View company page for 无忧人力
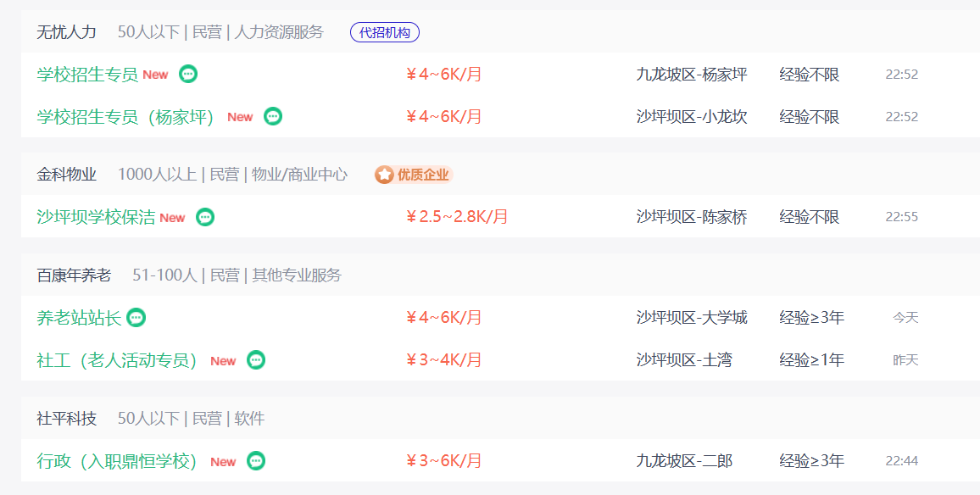Image resolution: width=980 pixels, height=495 pixels. point(66,32)
